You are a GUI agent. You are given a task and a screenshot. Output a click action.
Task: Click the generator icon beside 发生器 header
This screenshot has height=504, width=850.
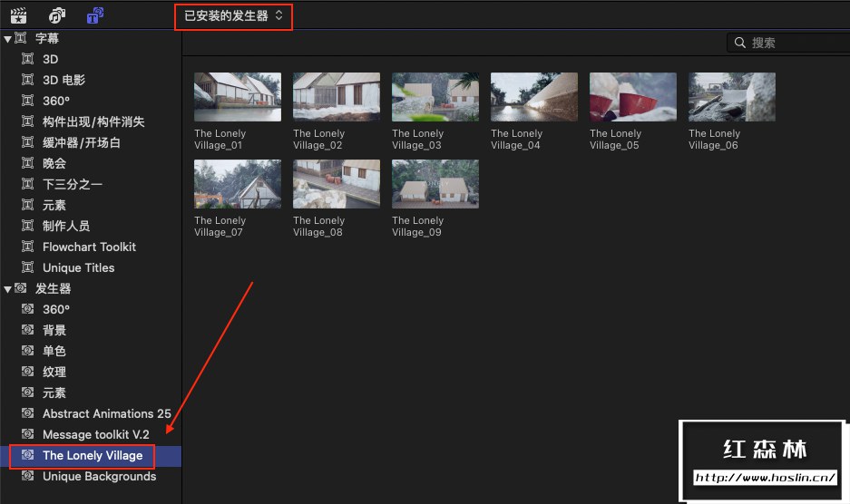21,287
